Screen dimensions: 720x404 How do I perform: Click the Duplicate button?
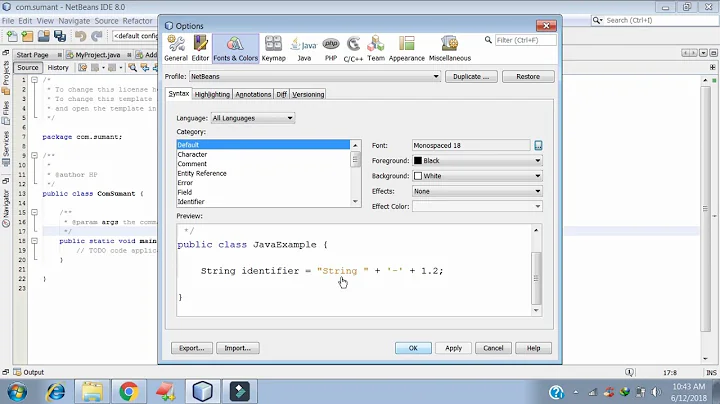tap(471, 77)
